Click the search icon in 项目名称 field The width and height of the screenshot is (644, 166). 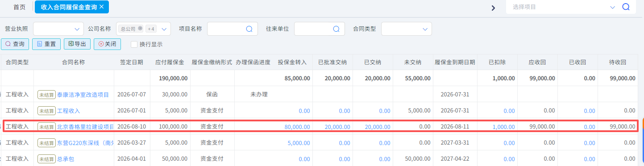[249, 29]
